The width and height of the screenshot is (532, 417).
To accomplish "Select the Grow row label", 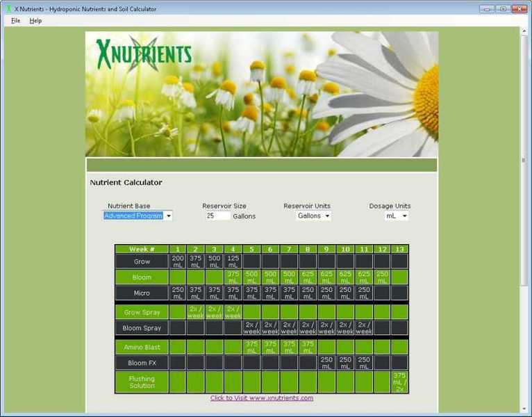I will [x=142, y=261].
